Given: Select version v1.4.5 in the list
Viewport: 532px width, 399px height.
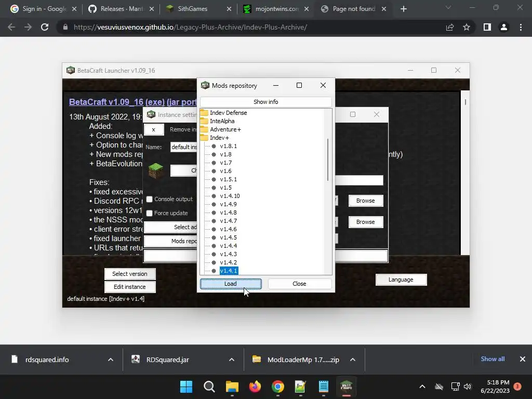Looking at the screenshot, I should point(228,237).
